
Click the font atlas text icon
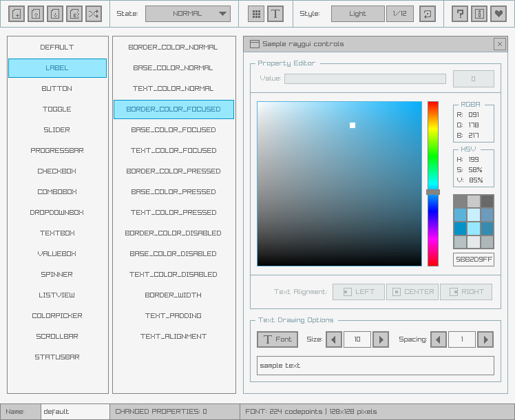[275, 14]
